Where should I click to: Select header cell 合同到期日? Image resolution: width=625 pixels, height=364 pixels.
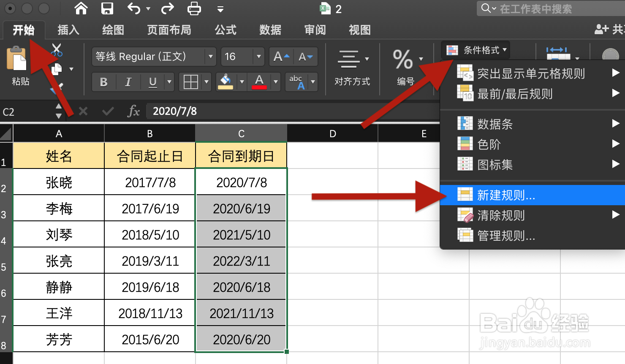click(241, 156)
